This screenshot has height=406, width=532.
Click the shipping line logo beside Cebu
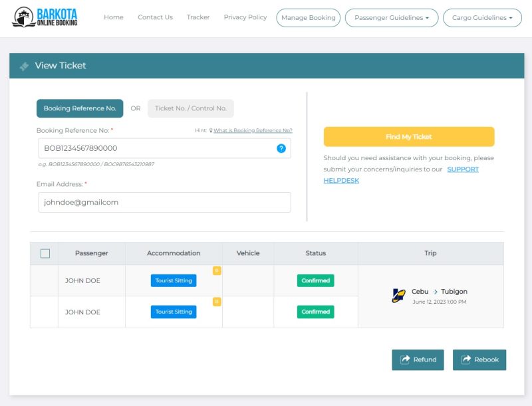tap(398, 296)
